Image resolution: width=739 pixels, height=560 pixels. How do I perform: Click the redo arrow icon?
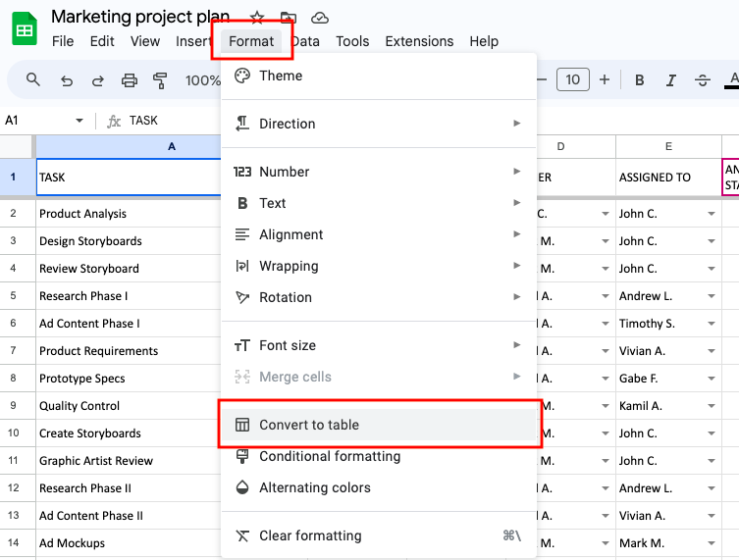[97, 80]
